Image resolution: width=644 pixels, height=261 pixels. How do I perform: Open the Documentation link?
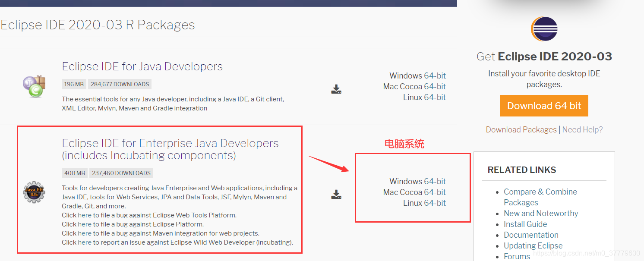point(531,235)
